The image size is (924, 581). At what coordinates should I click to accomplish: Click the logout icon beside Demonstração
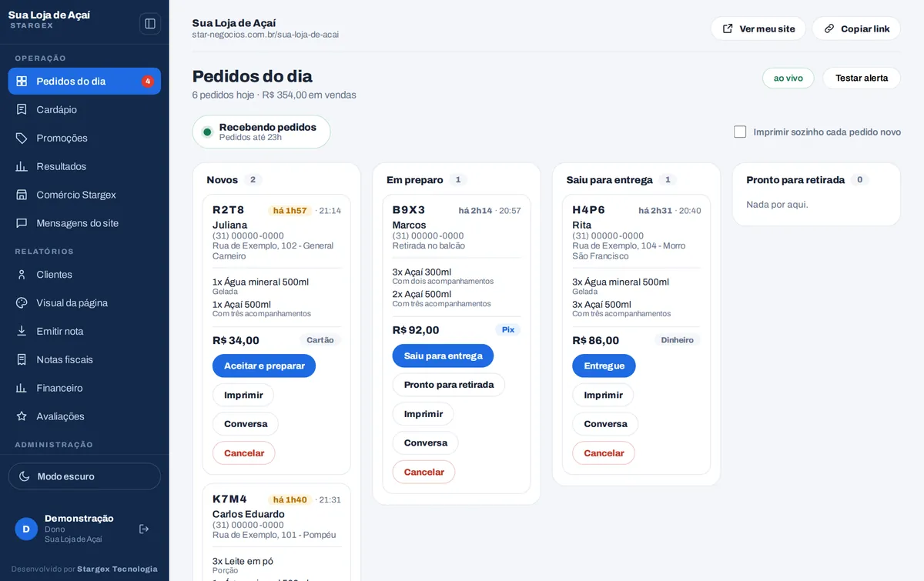(x=144, y=529)
